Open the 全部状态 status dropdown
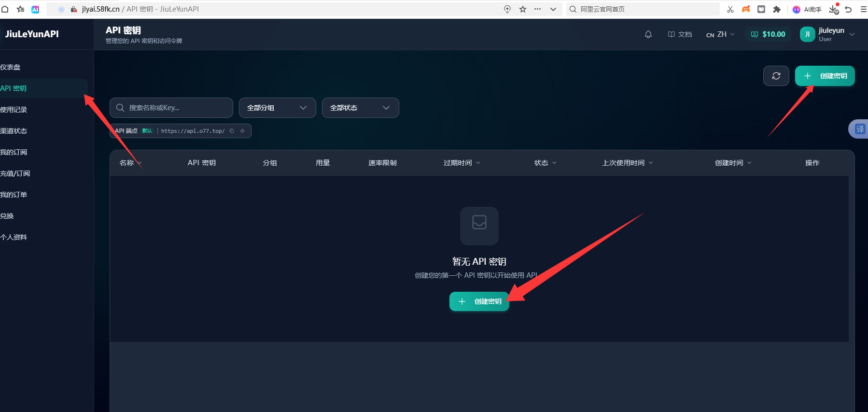The height and width of the screenshot is (412, 868). (x=361, y=108)
